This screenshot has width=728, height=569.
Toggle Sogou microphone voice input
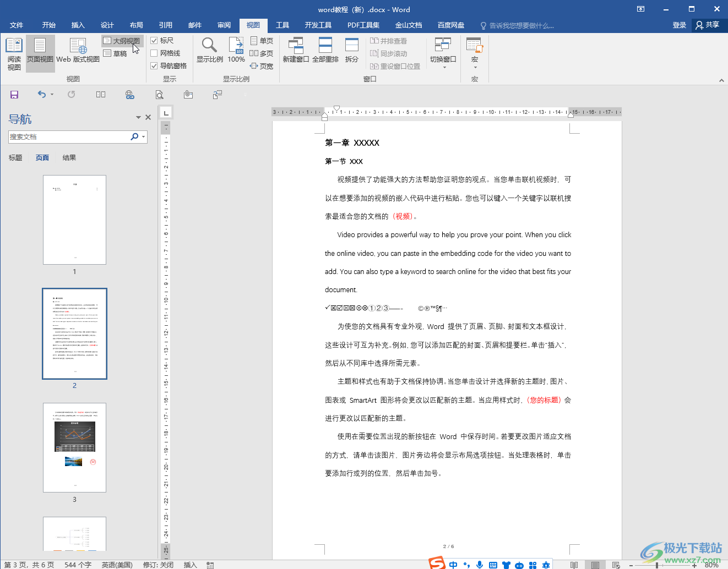click(x=480, y=565)
